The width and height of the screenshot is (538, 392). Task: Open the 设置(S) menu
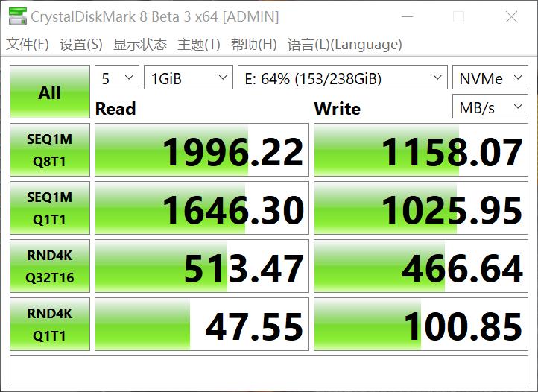(81, 44)
